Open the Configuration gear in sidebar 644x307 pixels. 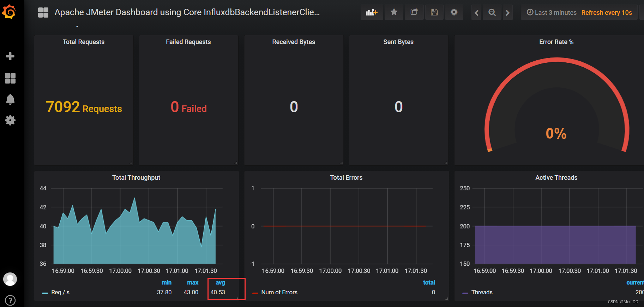click(x=10, y=120)
